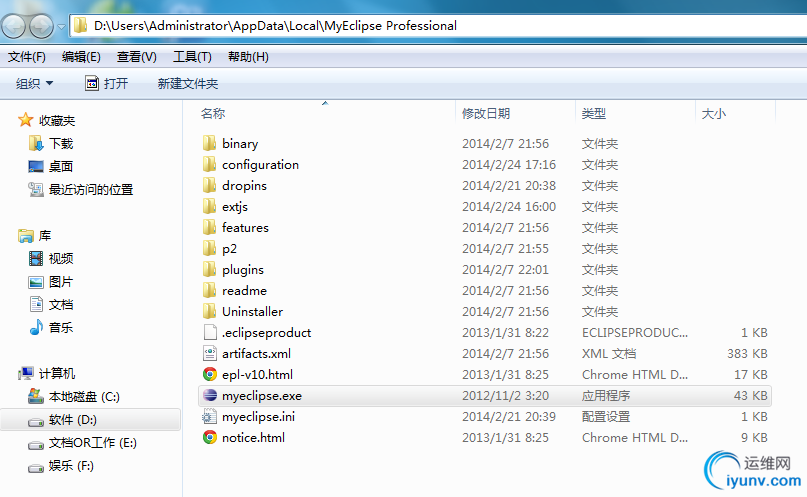Select 收藏夹 star icon in sidebar
This screenshot has width=807, height=497.
pyautogui.click(x=25, y=120)
